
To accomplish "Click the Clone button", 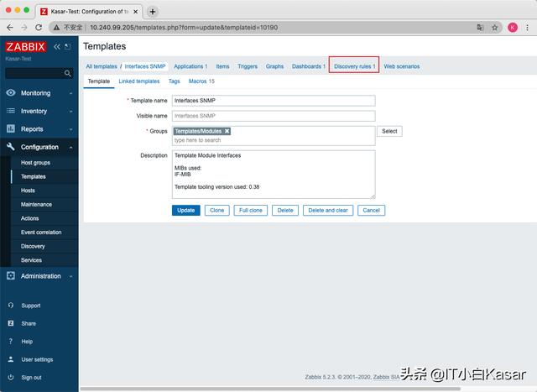I will coord(216,210).
